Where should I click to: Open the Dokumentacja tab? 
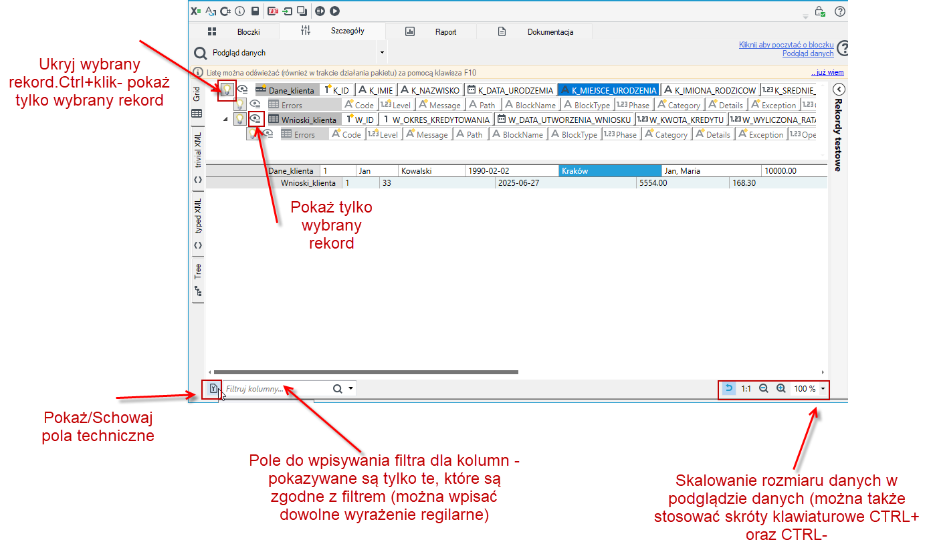(534, 31)
